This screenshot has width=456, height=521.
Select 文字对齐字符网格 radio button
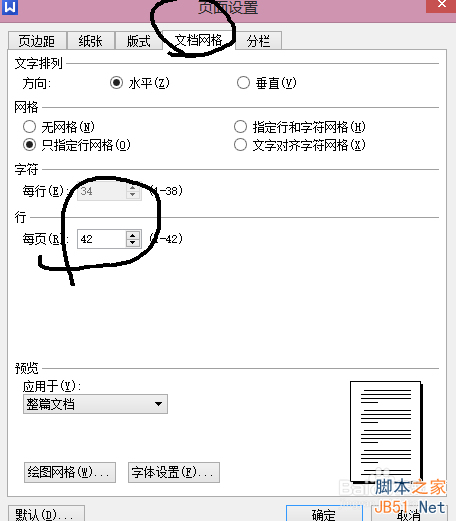click(x=240, y=145)
